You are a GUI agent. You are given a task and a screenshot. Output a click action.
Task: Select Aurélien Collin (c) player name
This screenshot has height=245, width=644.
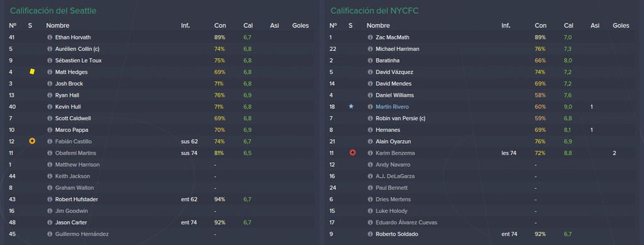point(78,49)
